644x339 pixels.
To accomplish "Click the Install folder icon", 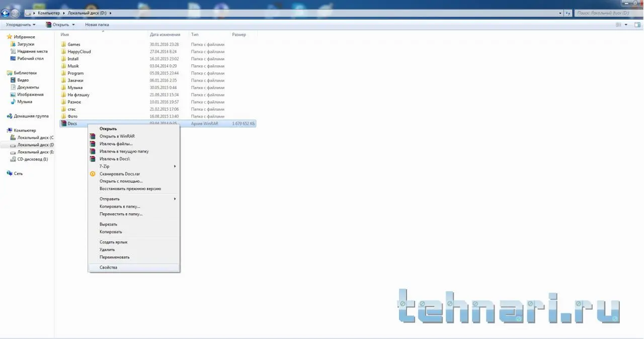I will (63, 59).
